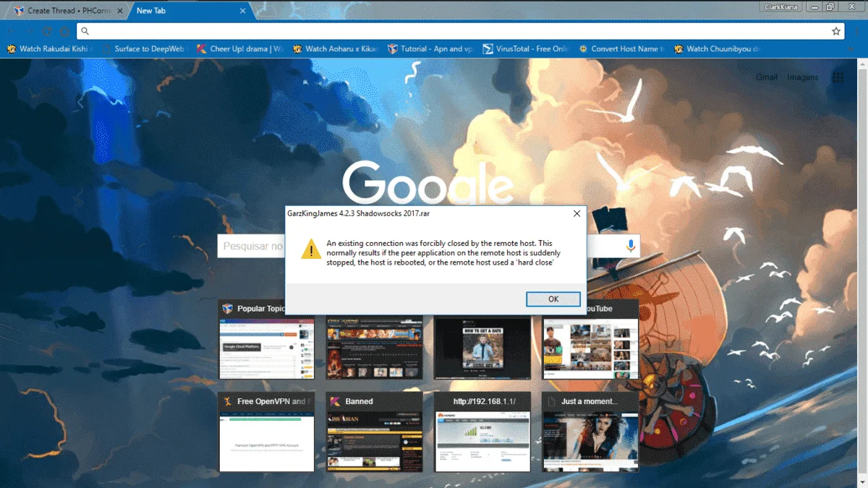Click the browser back arrow
The height and width of the screenshot is (488, 868).
[x=12, y=32]
